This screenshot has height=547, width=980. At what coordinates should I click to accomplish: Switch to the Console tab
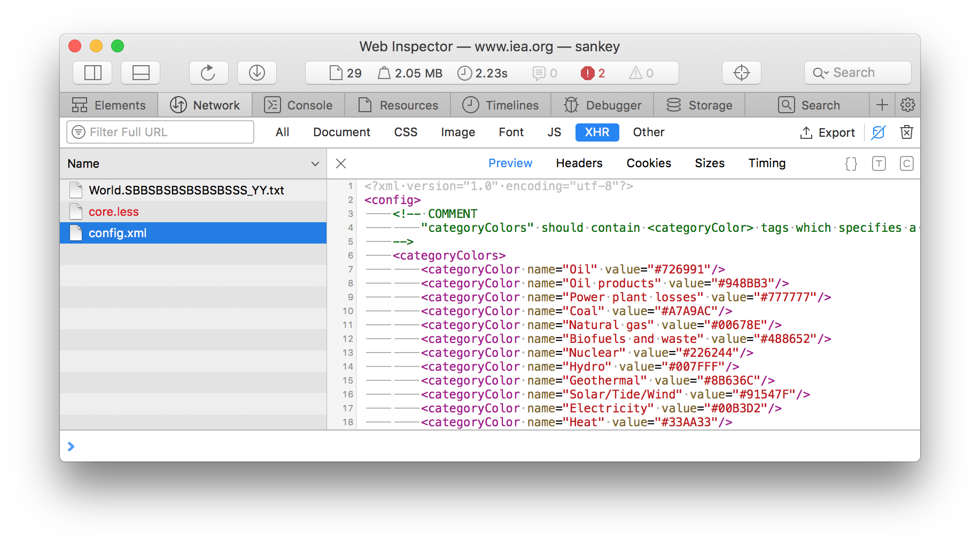(x=298, y=105)
